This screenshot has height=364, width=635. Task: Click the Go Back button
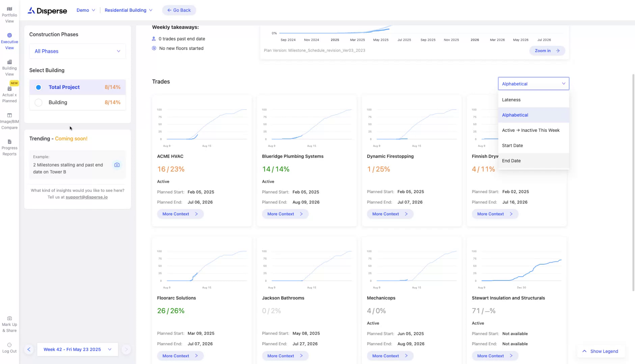pyautogui.click(x=179, y=10)
